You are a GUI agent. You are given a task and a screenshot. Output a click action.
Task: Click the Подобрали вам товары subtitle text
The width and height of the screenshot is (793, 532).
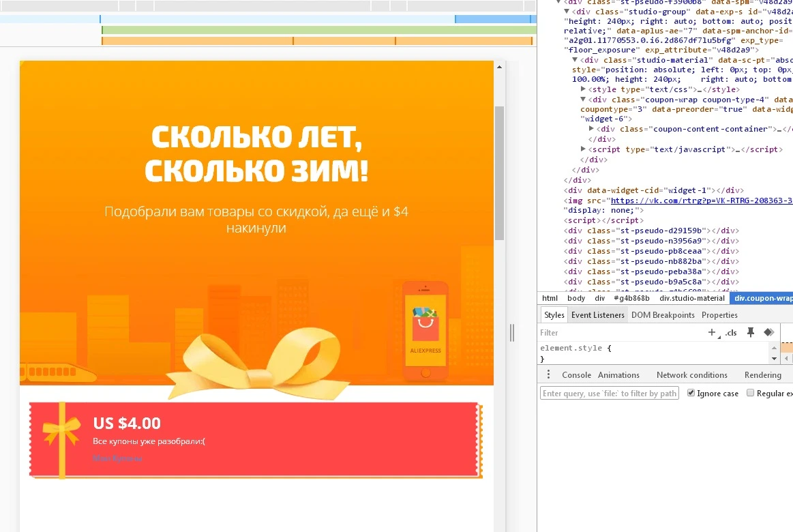(256, 220)
